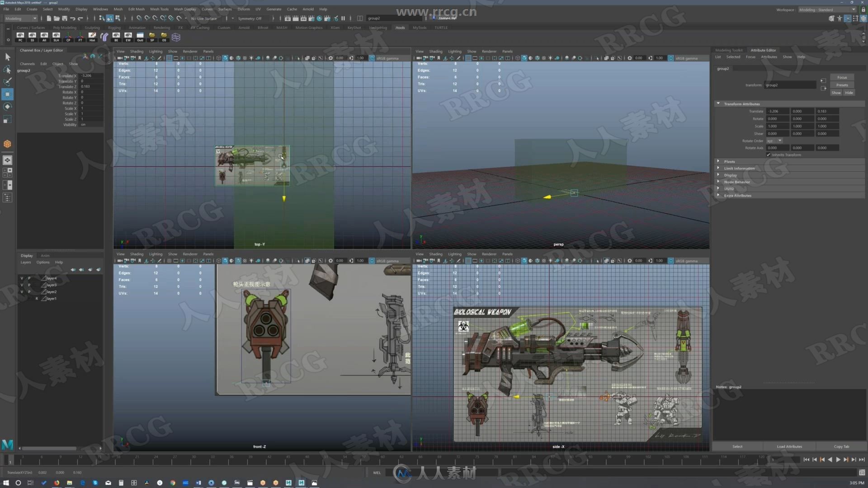Toggle grid display in top-Y viewport toolbar
This screenshot has width=868, height=488.
[x=169, y=58]
